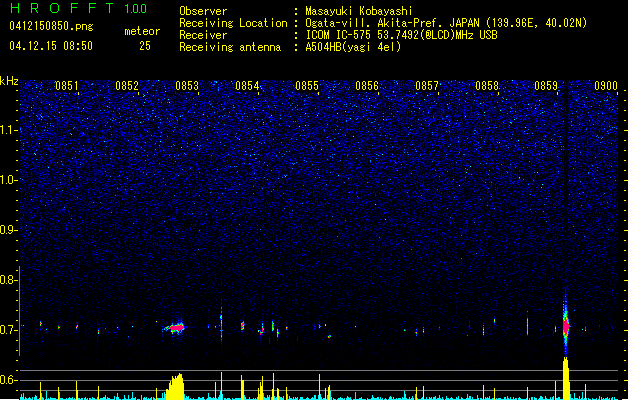This screenshot has width=629, height=400.
Task: Click the antenna text A504HB(yagi 4el)
Action: tap(353, 47)
